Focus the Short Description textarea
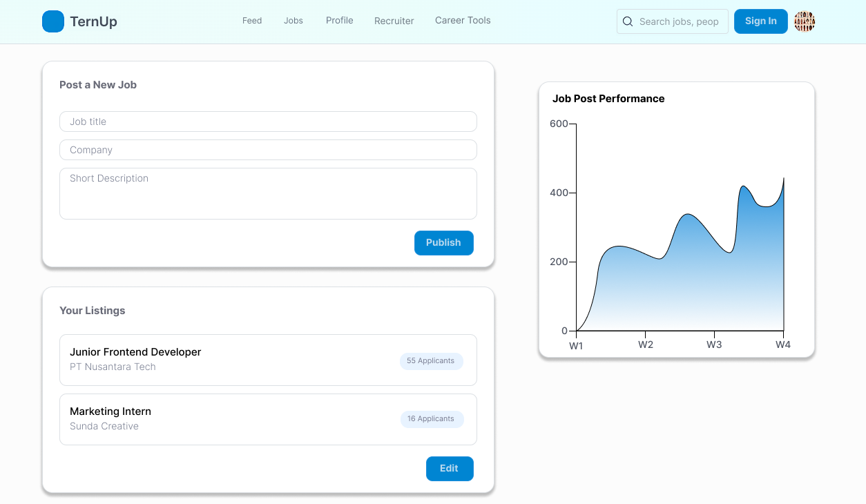Image resolution: width=866 pixels, height=504 pixels. [x=268, y=193]
